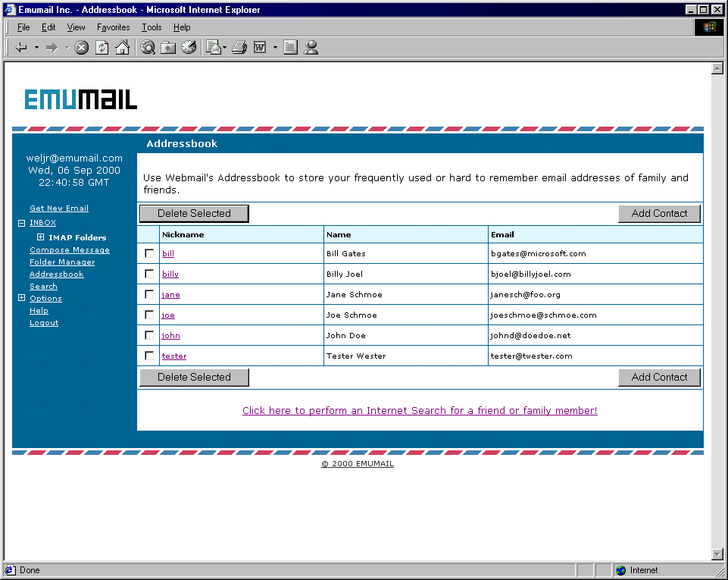
Task: Expand the IMAP Folders tree node
Action: pos(41,237)
